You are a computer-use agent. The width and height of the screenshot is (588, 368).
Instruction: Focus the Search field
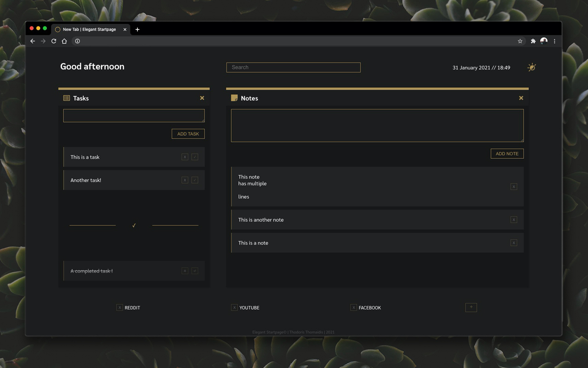pyautogui.click(x=294, y=67)
